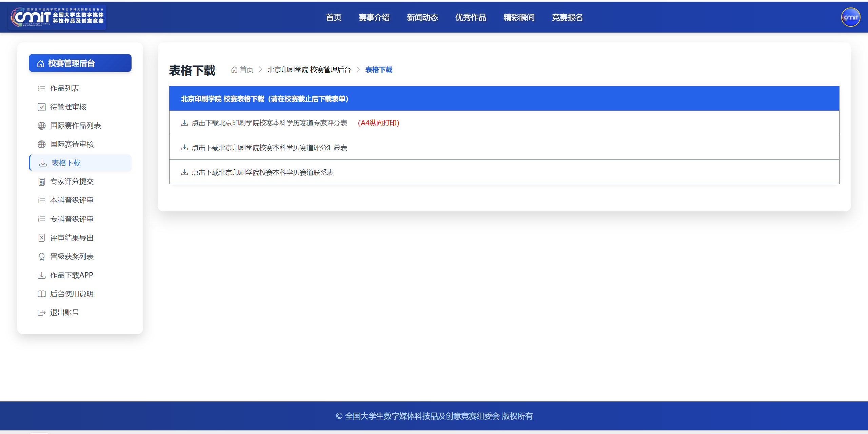Click home icon in breadcrumb
868x434 pixels.
point(234,70)
